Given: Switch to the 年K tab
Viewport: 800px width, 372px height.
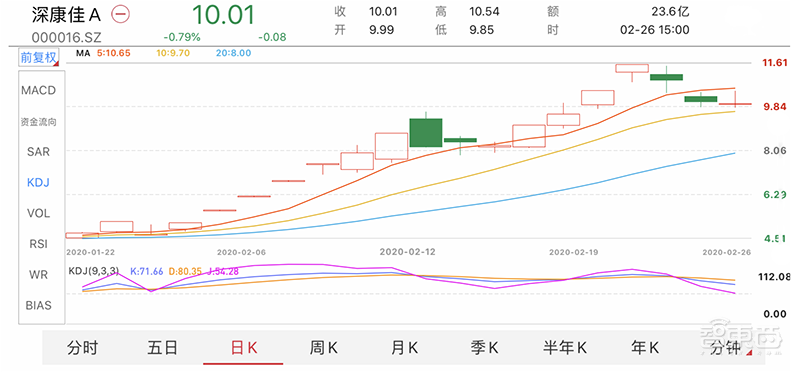Looking at the screenshot, I should click(645, 348).
